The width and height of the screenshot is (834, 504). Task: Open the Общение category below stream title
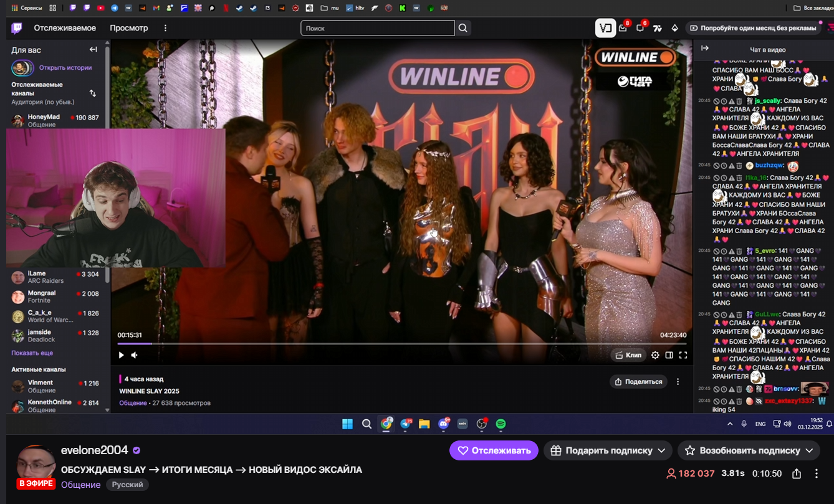[x=81, y=485]
